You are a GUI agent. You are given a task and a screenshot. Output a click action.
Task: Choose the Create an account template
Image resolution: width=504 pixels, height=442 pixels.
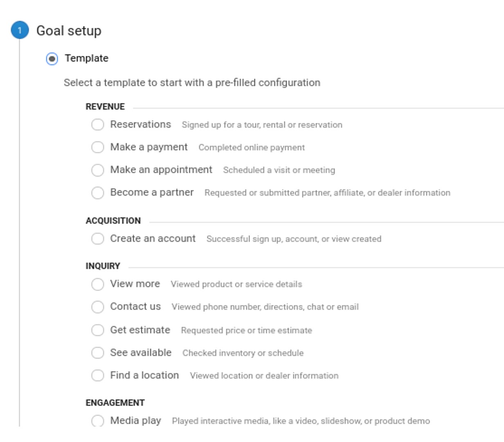[97, 239]
